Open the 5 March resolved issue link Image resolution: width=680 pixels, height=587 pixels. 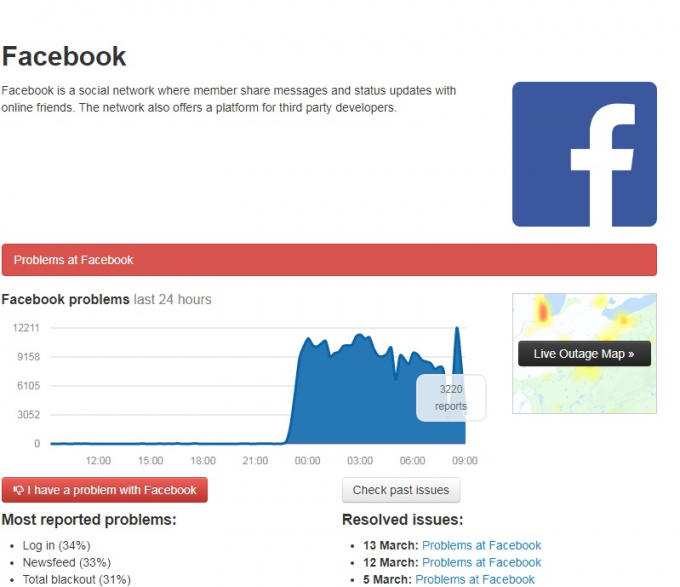coord(475,579)
